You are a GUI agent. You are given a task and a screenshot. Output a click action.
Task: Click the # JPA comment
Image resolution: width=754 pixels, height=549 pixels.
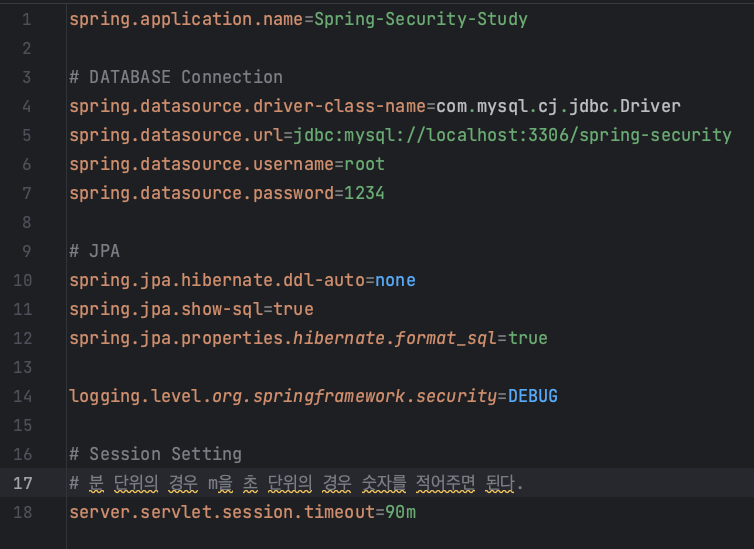tap(94, 251)
